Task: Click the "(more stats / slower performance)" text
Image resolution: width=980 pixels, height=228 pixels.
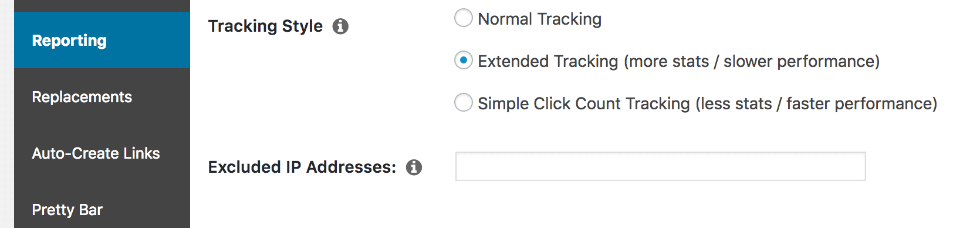Action: [x=752, y=62]
